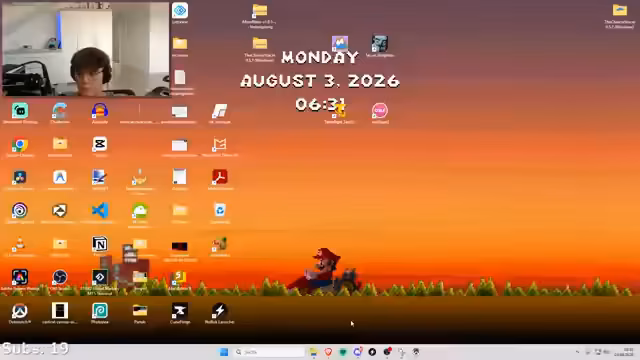Click the Windows Start button
Image resolution: width=640 pixels, height=360 pixels.
(x=224, y=352)
